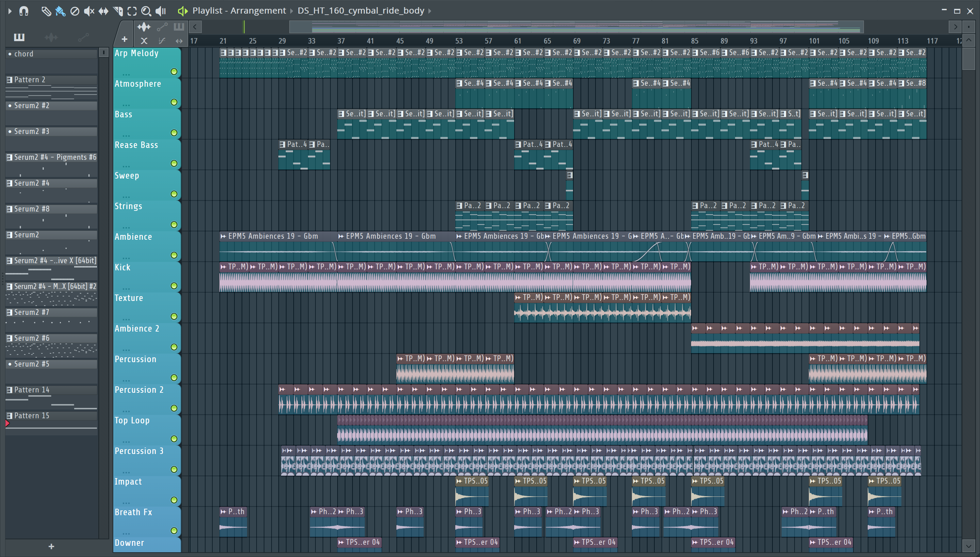Click the plus icon above Arp Melody track
The image size is (980, 557).
click(x=125, y=39)
